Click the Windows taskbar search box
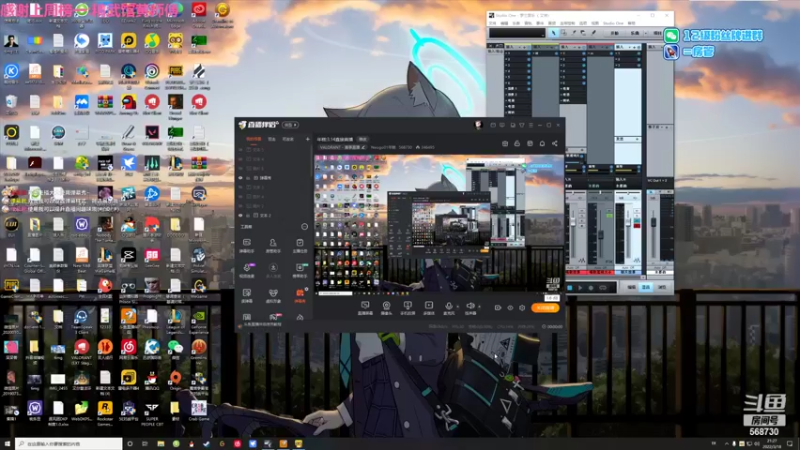Screen dimensions: 800x450 click(x=69, y=443)
